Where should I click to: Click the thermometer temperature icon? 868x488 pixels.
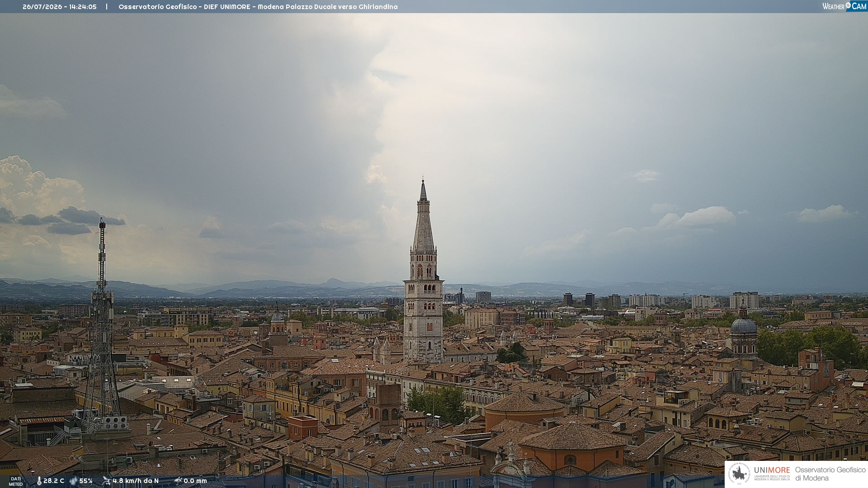point(39,481)
